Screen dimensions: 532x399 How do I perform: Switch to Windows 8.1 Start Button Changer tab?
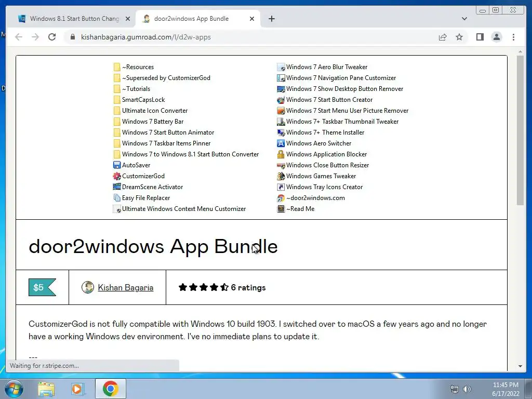71,19
